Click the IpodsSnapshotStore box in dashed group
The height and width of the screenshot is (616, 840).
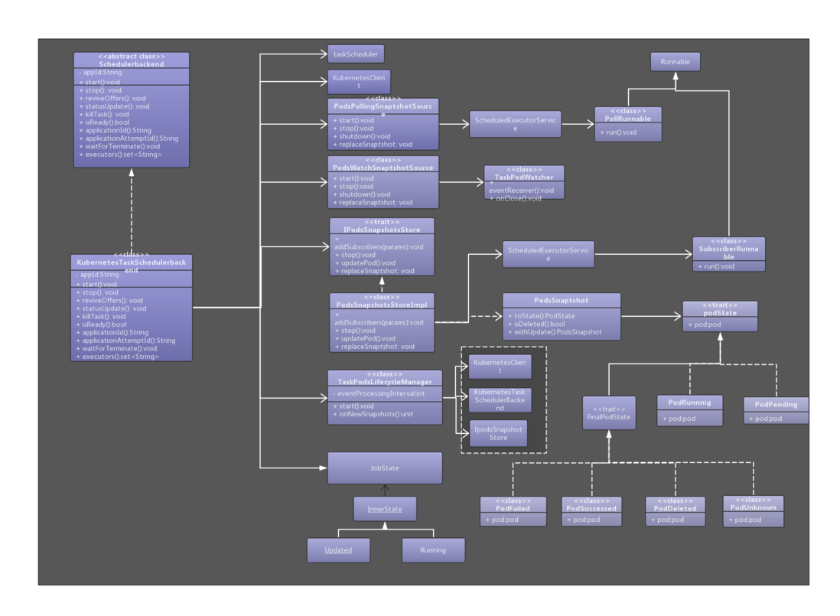point(498,433)
